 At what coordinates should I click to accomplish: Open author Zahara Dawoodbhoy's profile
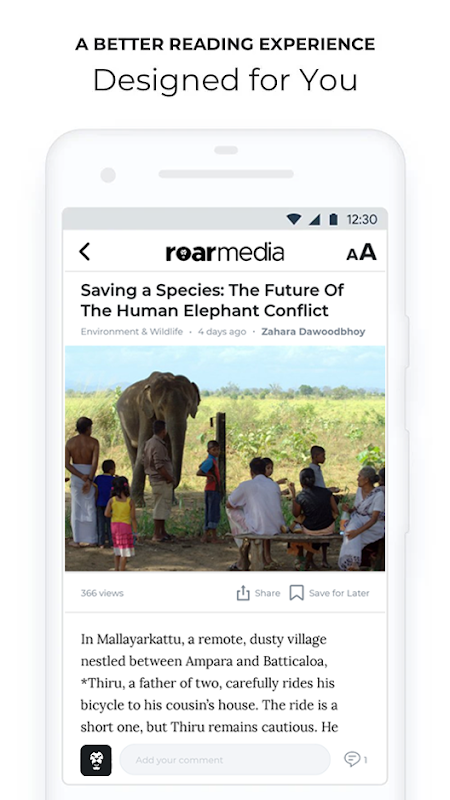[x=313, y=332]
